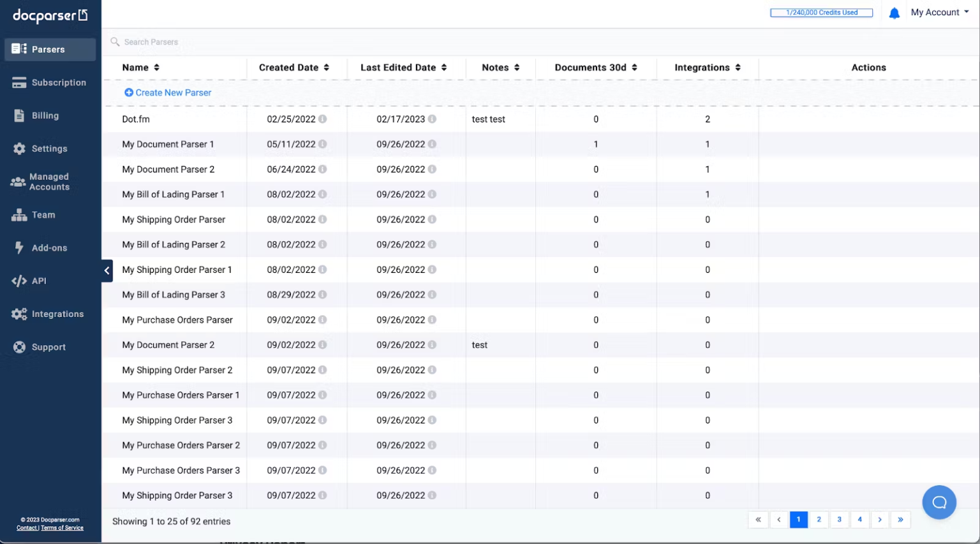The width and height of the screenshot is (980, 544).
Task: Open Settings from the sidebar
Action: click(49, 149)
